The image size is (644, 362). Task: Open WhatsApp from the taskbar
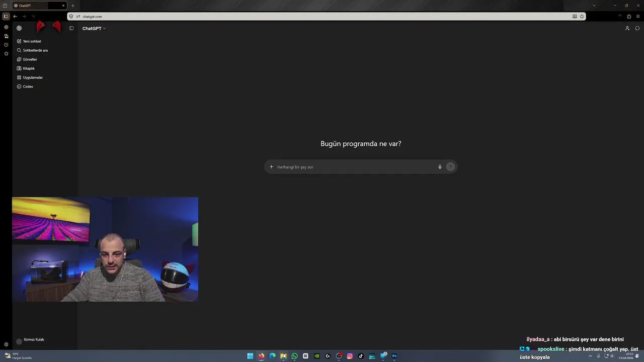click(294, 356)
